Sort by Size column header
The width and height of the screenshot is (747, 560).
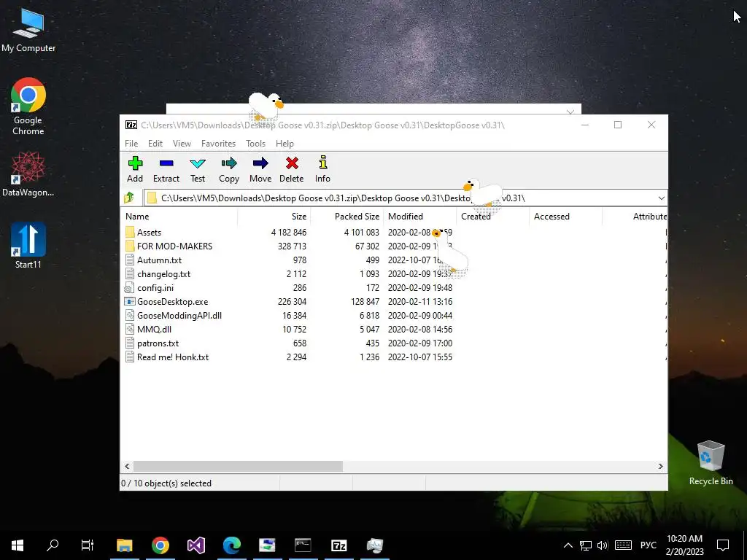[274, 216]
